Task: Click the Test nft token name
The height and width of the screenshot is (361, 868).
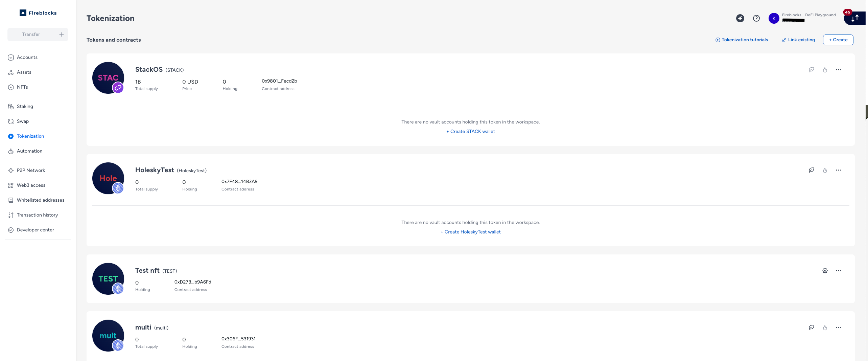Action: coord(147,271)
